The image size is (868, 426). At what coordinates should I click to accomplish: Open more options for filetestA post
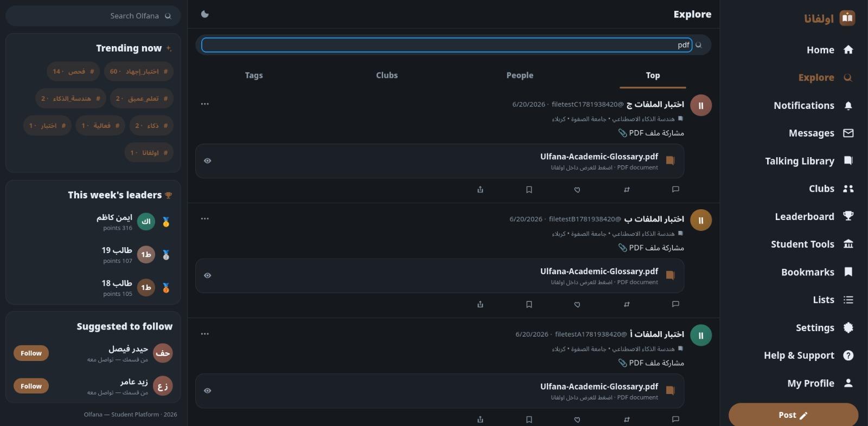tap(205, 334)
